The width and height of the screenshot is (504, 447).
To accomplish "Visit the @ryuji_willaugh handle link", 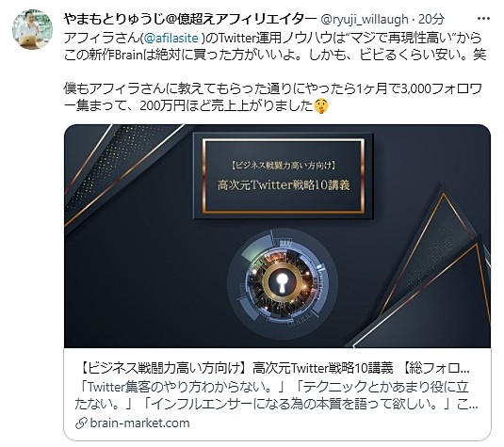I will 365,20.
